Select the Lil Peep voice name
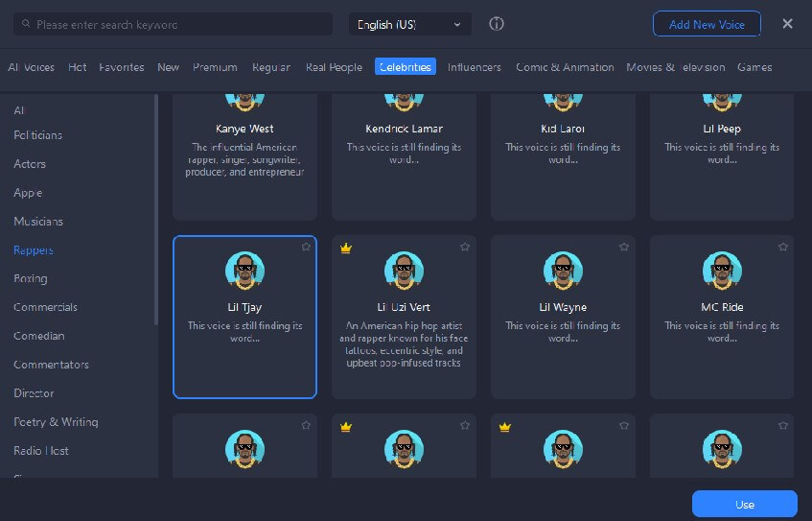The image size is (812, 521). [722, 129]
